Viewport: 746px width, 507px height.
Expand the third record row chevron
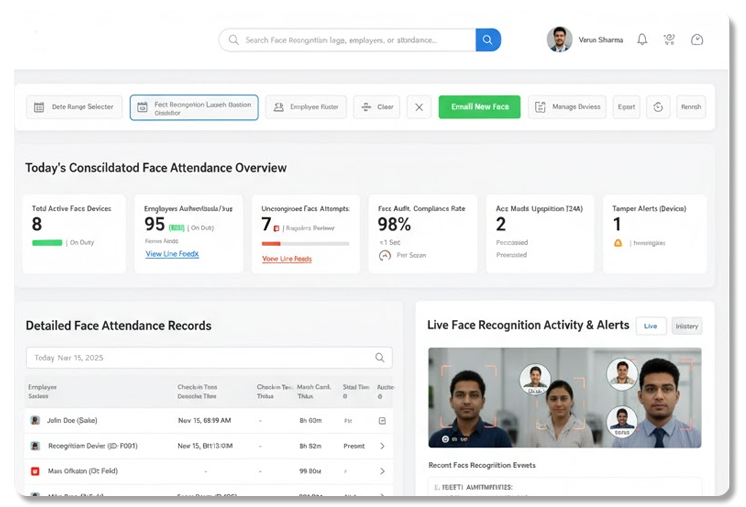pos(382,470)
